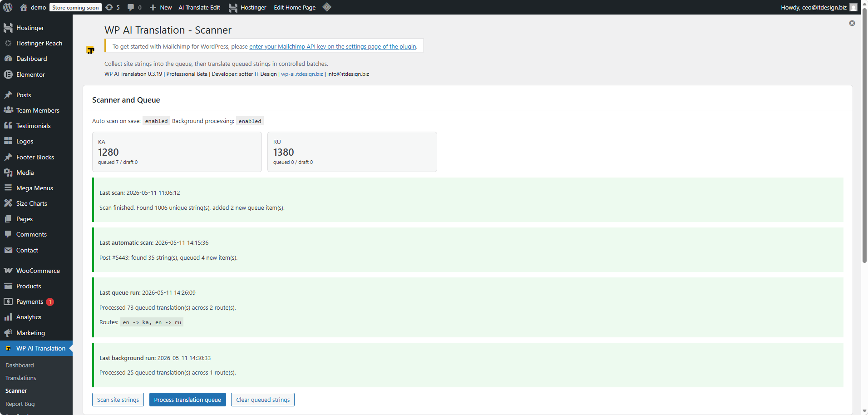The width and height of the screenshot is (868, 415).
Task: Click the Footer Blocks pin icon
Action: coord(8,157)
